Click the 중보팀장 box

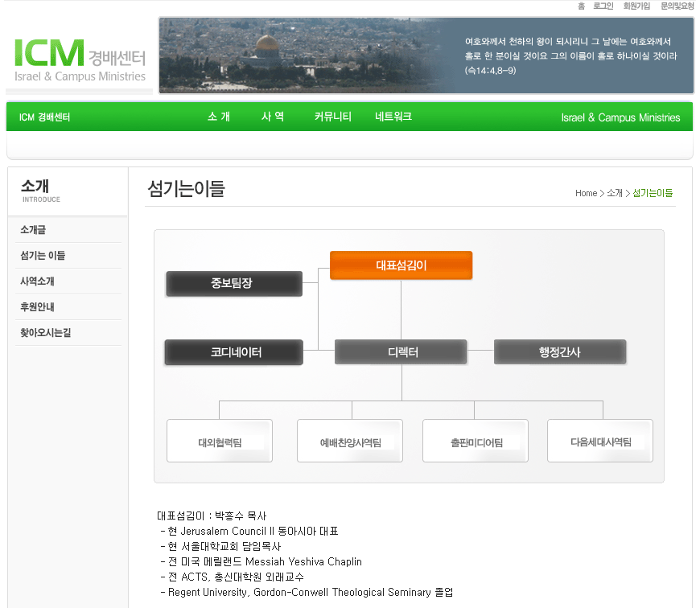[234, 283]
